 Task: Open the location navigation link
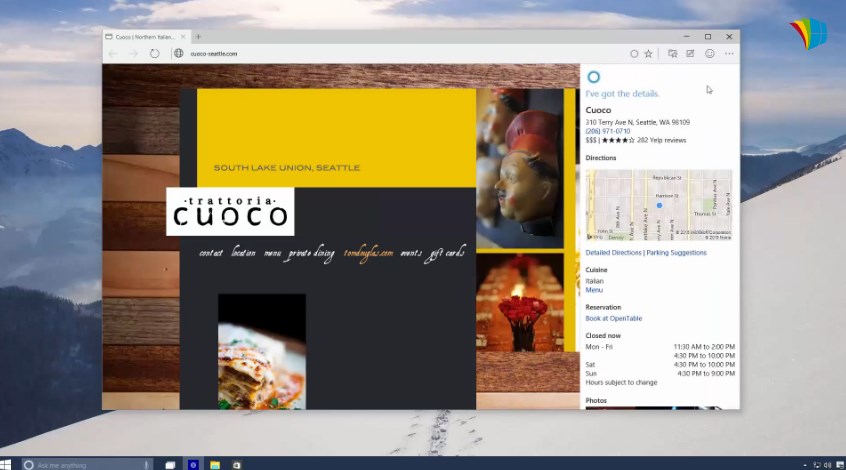243,252
